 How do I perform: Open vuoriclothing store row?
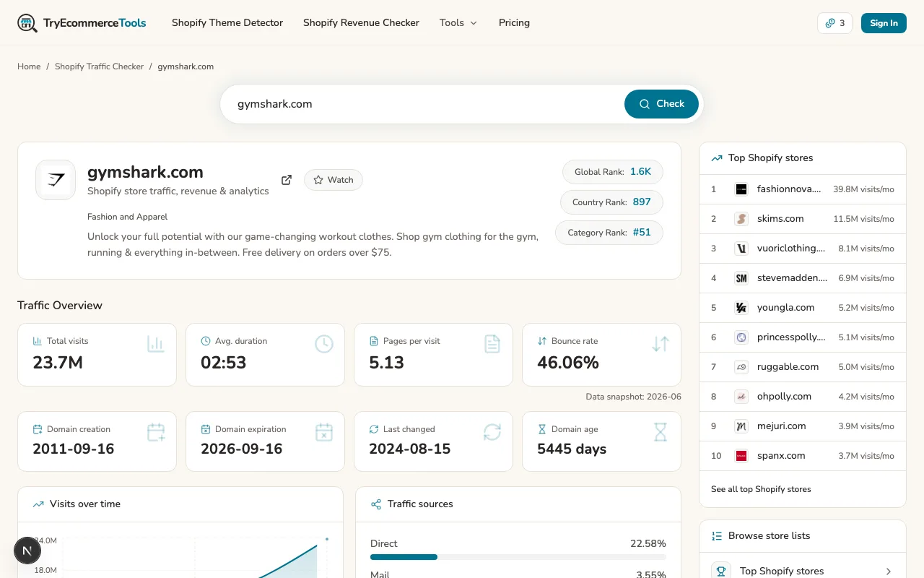click(803, 249)
